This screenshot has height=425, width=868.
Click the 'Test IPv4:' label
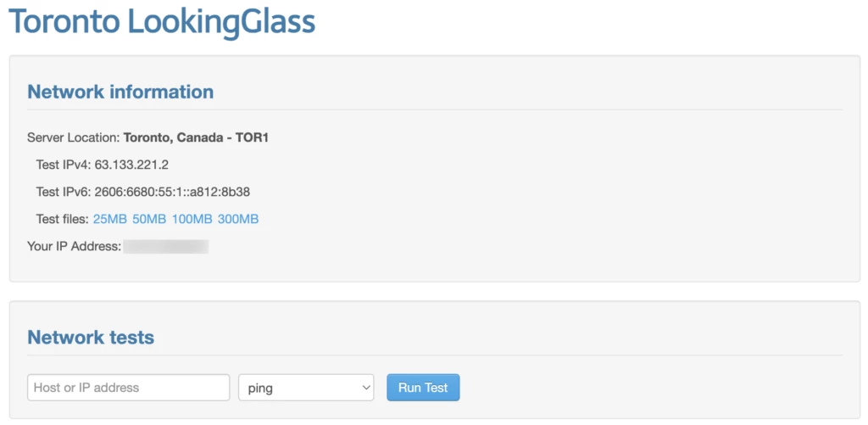point(64,165)
